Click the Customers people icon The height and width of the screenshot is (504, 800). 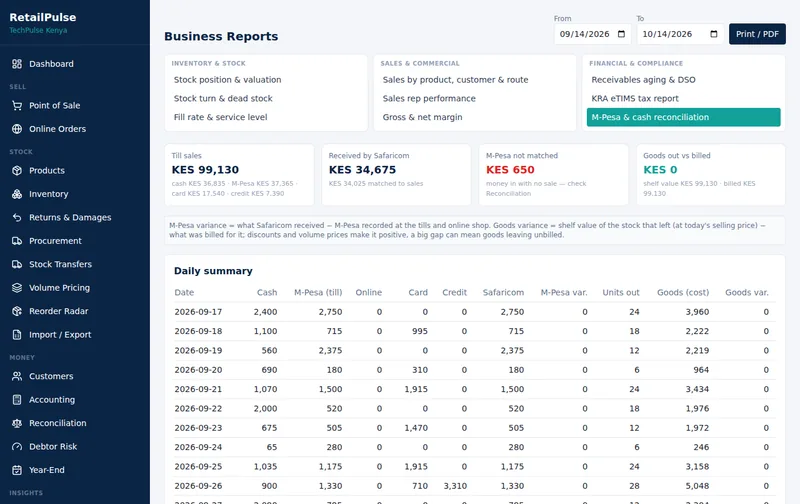click(x=17, y=376)
